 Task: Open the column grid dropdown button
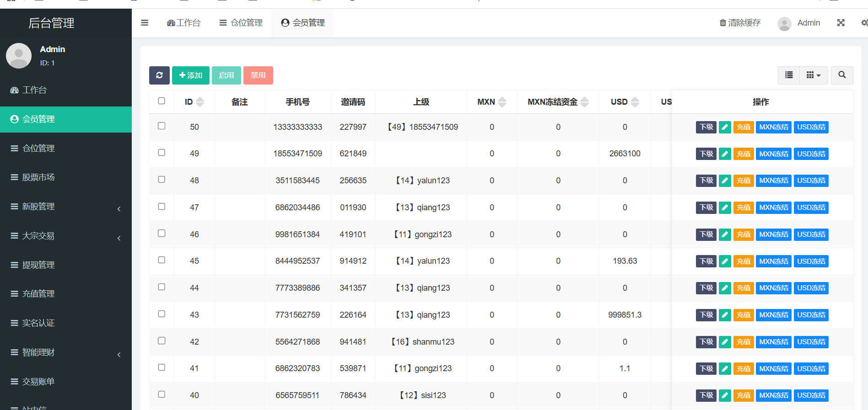click(814, 75)
